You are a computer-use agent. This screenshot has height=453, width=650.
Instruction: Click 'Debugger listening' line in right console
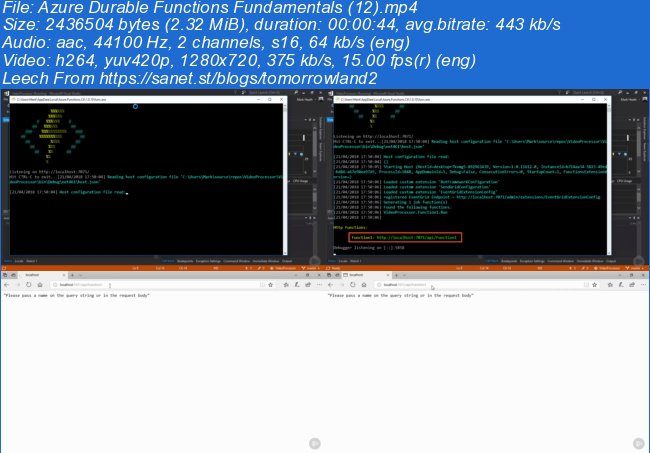(369, 248)
